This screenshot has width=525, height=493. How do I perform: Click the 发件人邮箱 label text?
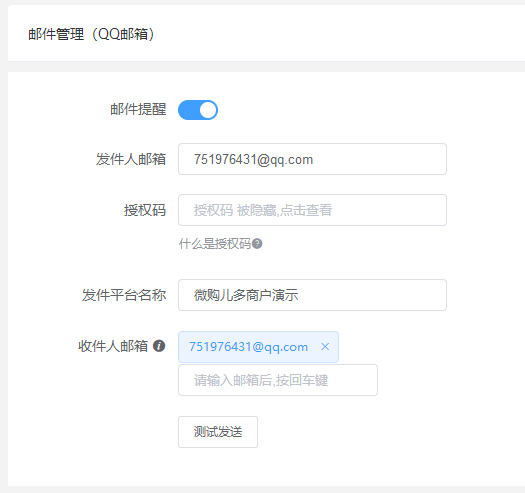[x=131, y=159]
